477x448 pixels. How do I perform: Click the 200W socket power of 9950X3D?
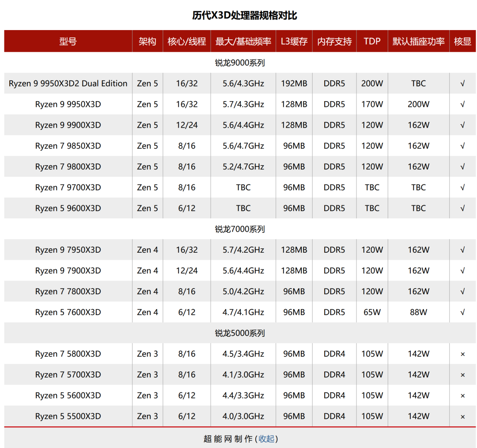coord(419,104)
